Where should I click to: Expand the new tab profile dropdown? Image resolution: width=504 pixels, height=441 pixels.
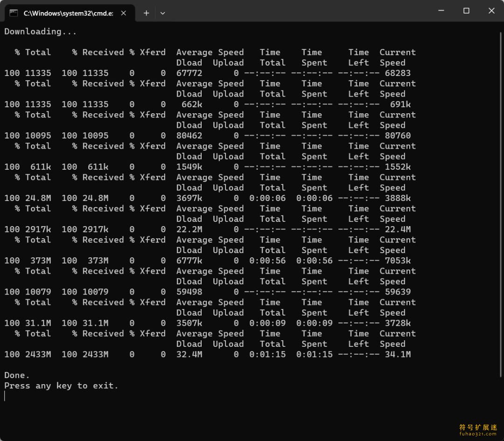(x=162, y=13)
